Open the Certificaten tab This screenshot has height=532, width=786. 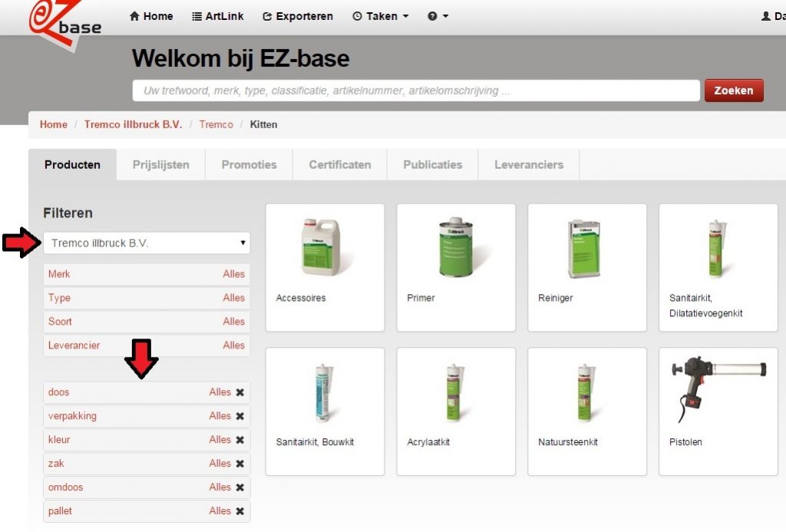(339, 164)
